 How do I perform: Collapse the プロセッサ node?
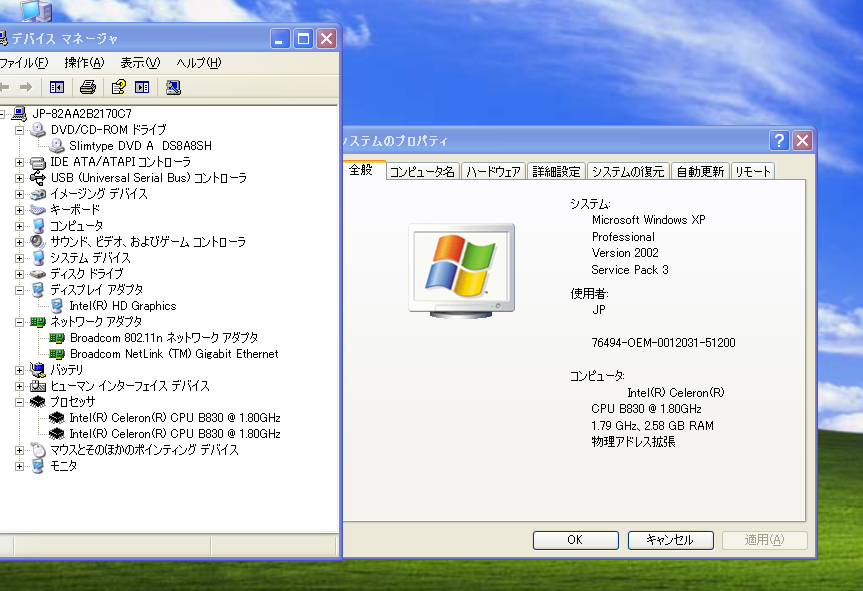(19, 402)
